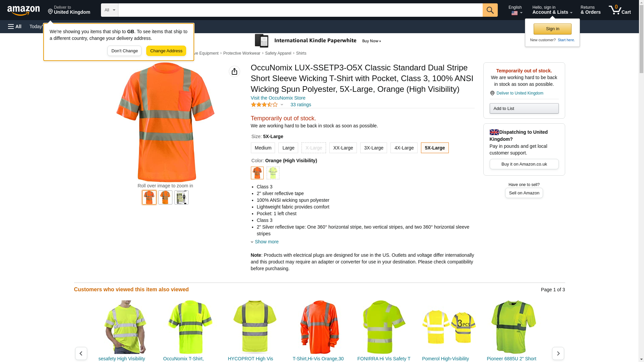This screenshot has height=362, width=644.
Task: Open search category All dropdown
Action: pyautogui.click(x=109, y=10)
